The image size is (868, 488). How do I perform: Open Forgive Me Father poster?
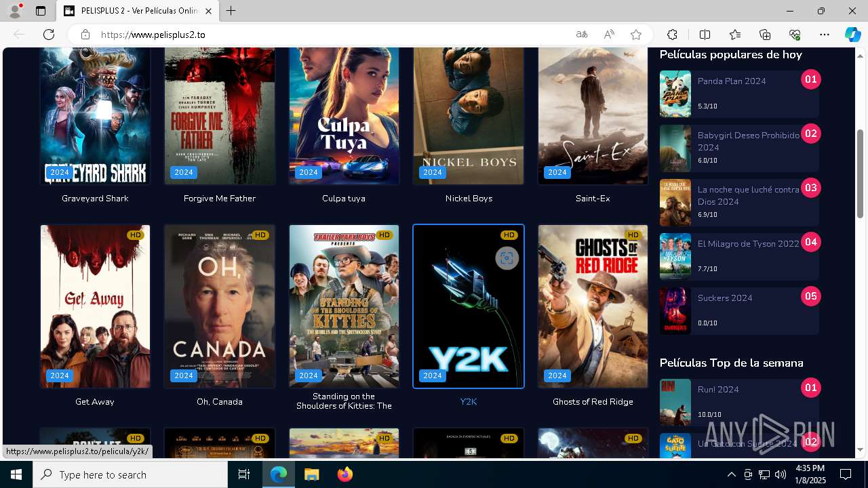tap(220, 116)
